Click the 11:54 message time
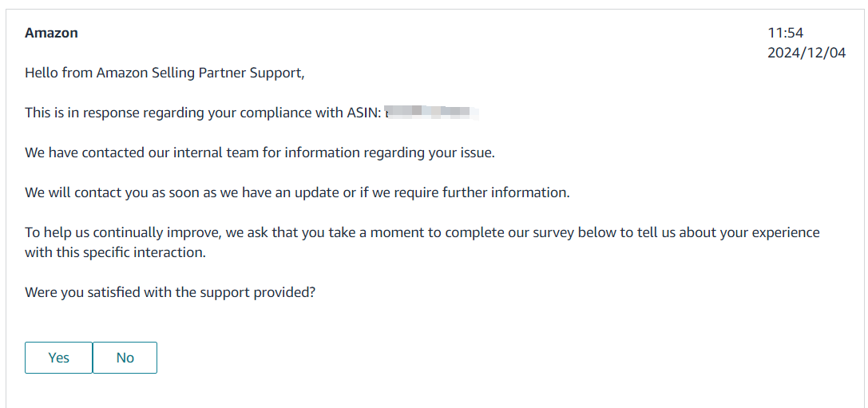The width and height of the screenshot is (868, 408). (786, 33)
